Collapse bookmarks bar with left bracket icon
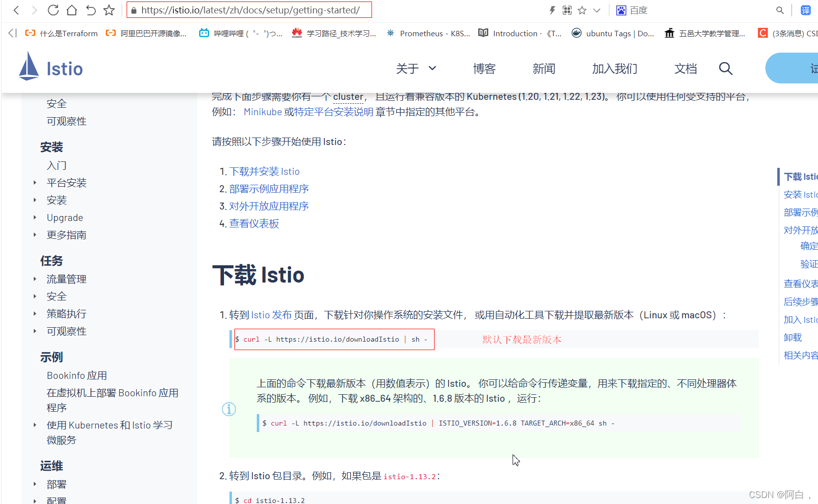 click(x=12, y=33)
